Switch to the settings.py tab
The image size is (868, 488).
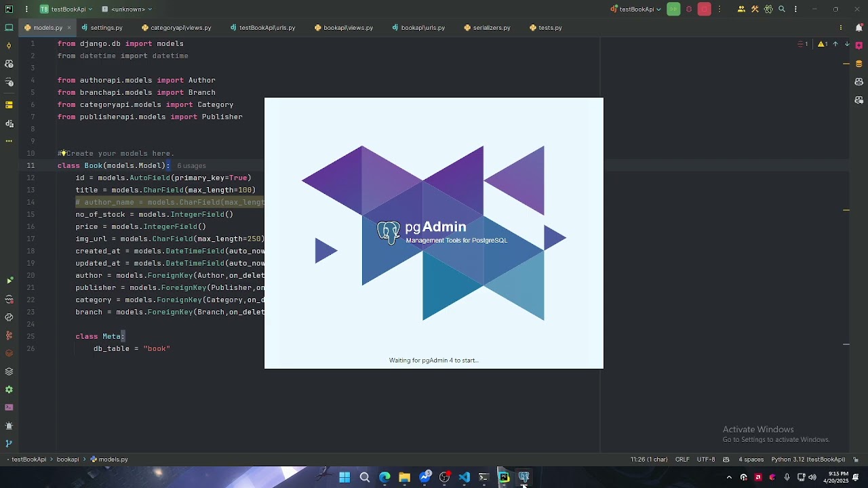(x=102, y=28)
